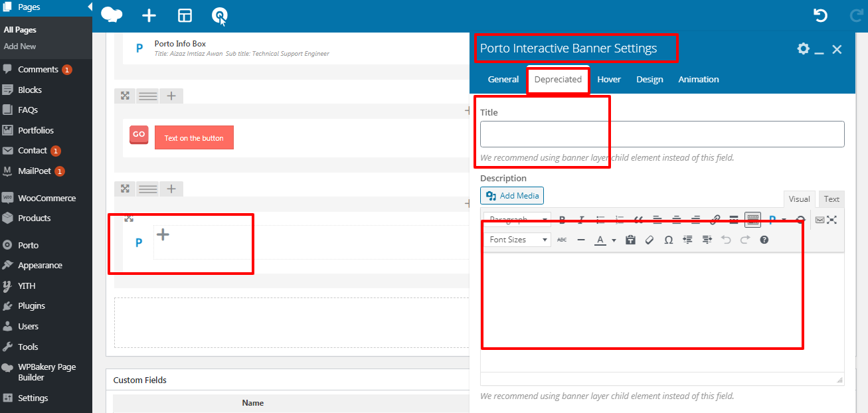Screen dimensions: 868x413
Task: Click into the Title input field
Action: (x=662, y=134)
